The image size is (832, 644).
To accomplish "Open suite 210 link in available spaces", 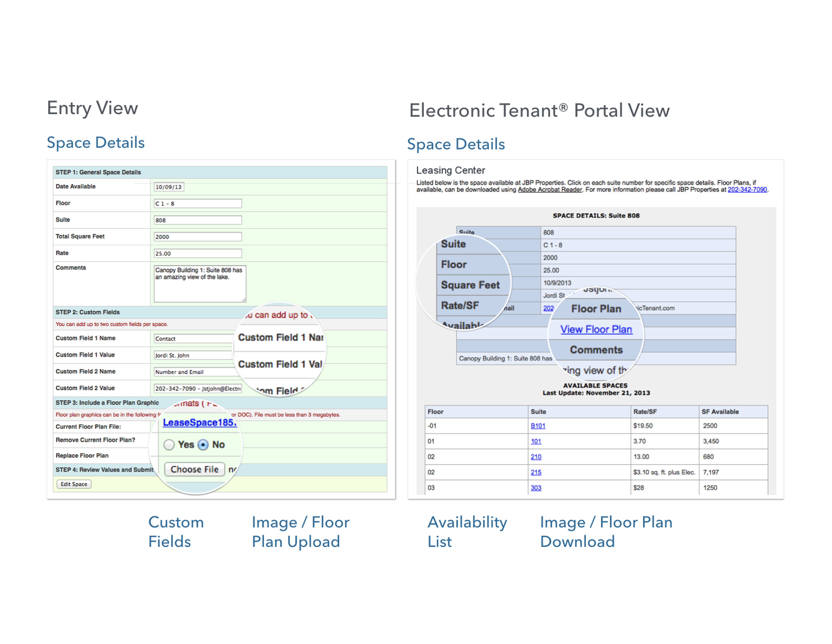I will click(x=536, y=457).
